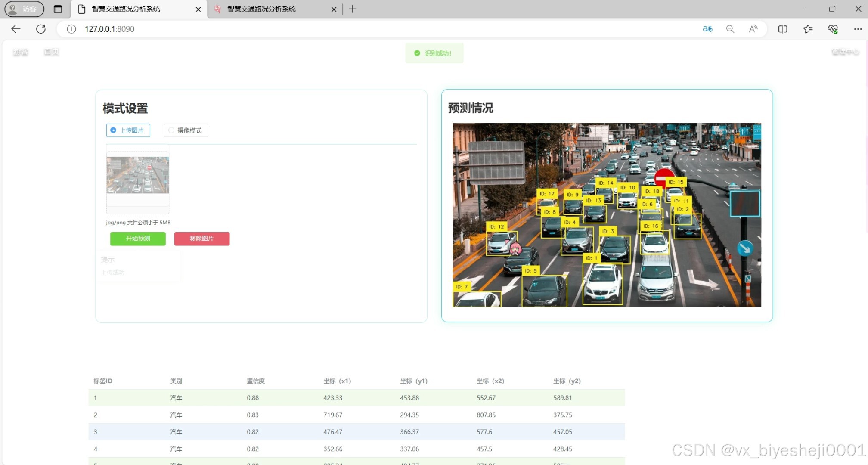
Task: Click the 807.85 x2 cell
Action: coord(486,415)
